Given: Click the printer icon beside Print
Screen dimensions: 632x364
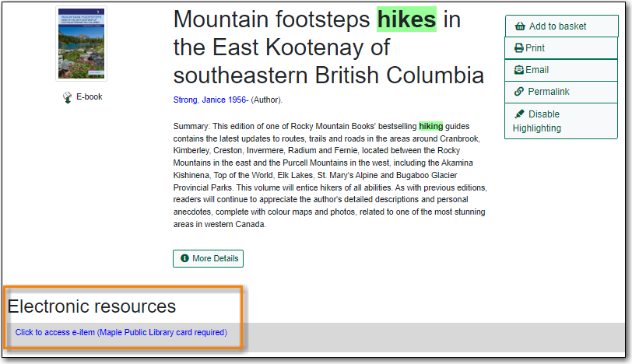Looking at the screenshot, I should [x=518, y=48].
